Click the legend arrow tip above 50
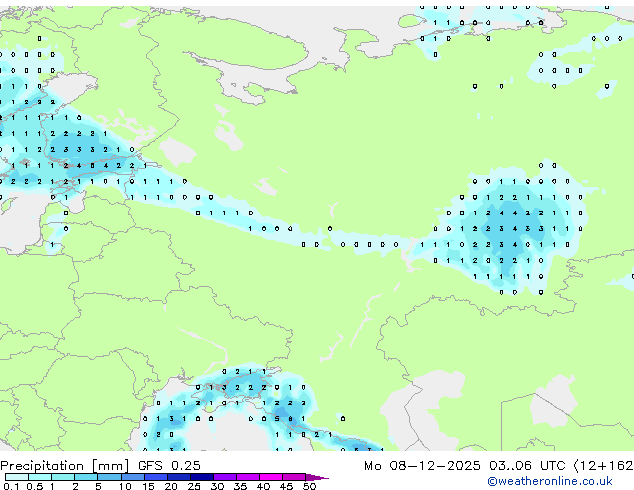The height and width of the screenshot is (490, 634). (317, 477)
